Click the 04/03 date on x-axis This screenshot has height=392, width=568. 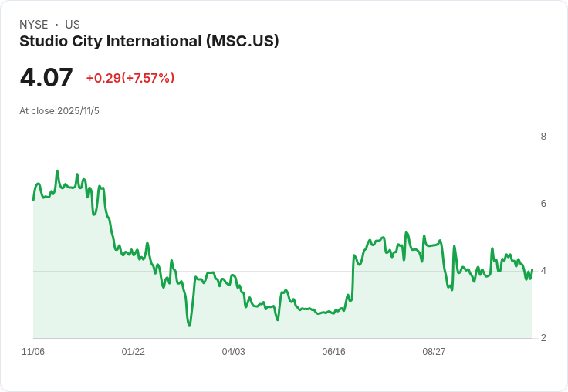[x=233, y=351]
